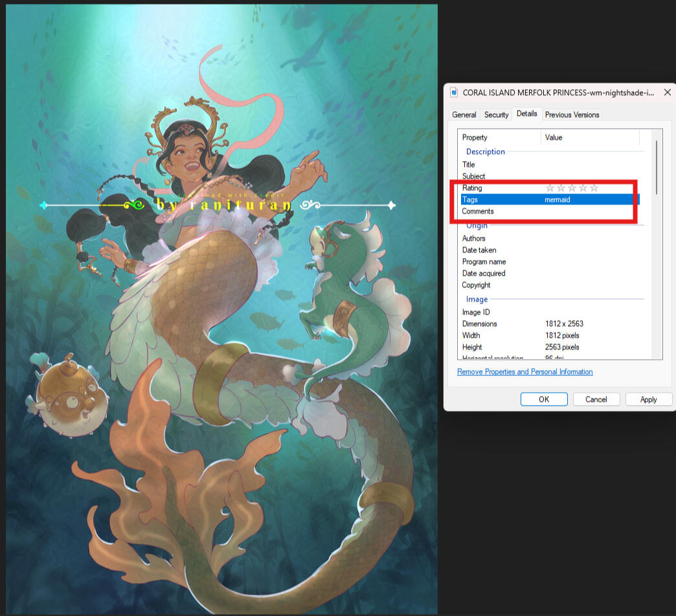Viewport: 676px width, 616px height.
Task: Click the Comments property value field
Action: click(589, 212)
